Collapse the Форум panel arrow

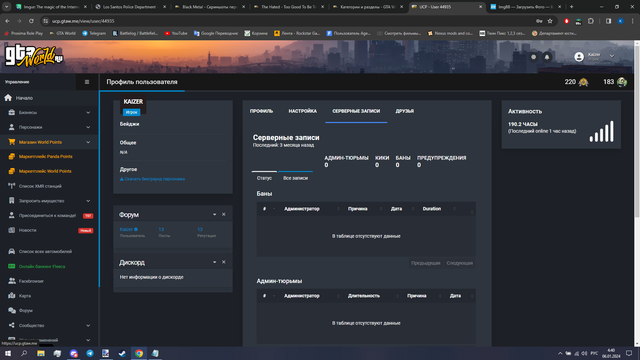(214, 214)
